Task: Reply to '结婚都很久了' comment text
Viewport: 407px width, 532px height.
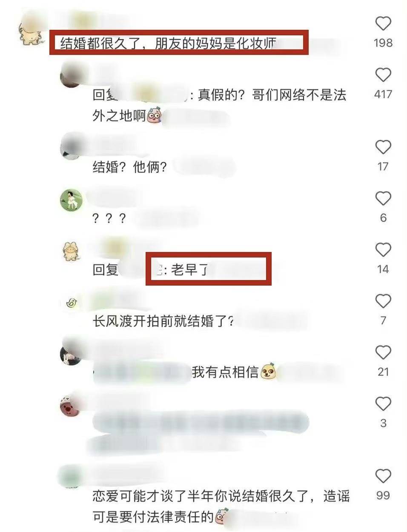Action: (169, 43)
